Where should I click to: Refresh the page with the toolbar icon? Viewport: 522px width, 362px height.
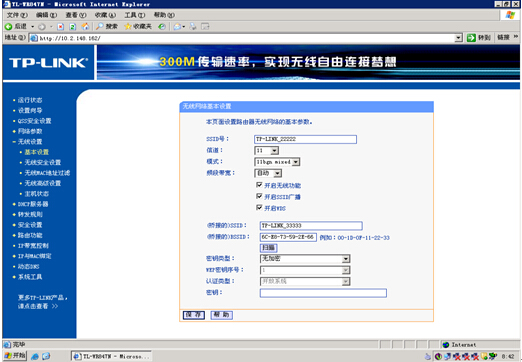[73, 27]
